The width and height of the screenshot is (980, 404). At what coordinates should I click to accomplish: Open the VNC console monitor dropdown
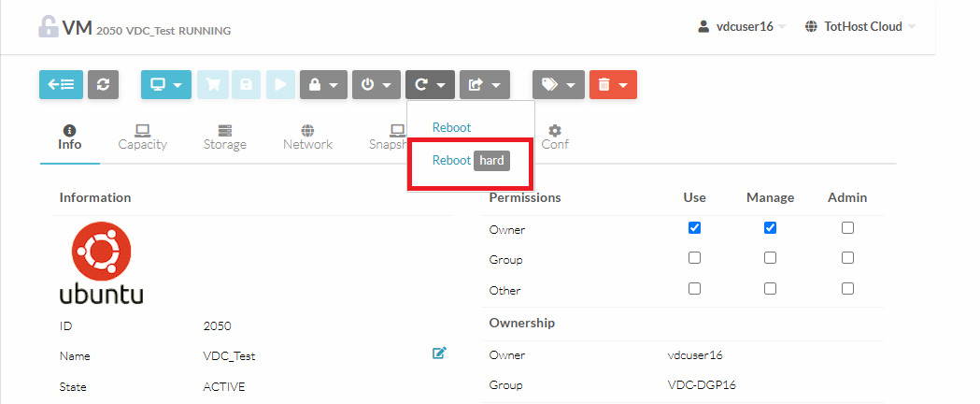coord(166,84)
